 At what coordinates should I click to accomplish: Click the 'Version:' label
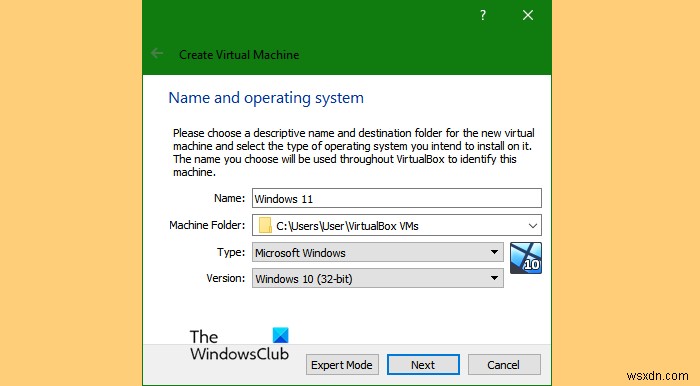pos(225,278)
